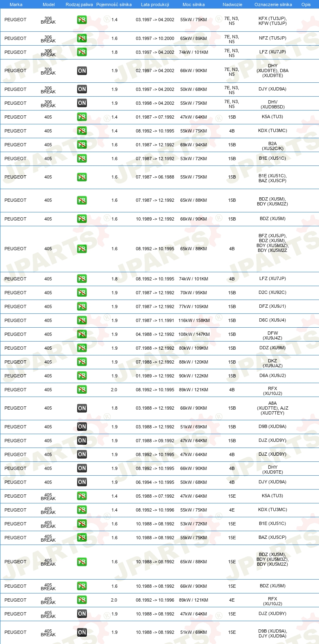This screenshot has width=319, height=644.
Task: Click the Oznaczenie silnika column header
Action: pos(273,4)
